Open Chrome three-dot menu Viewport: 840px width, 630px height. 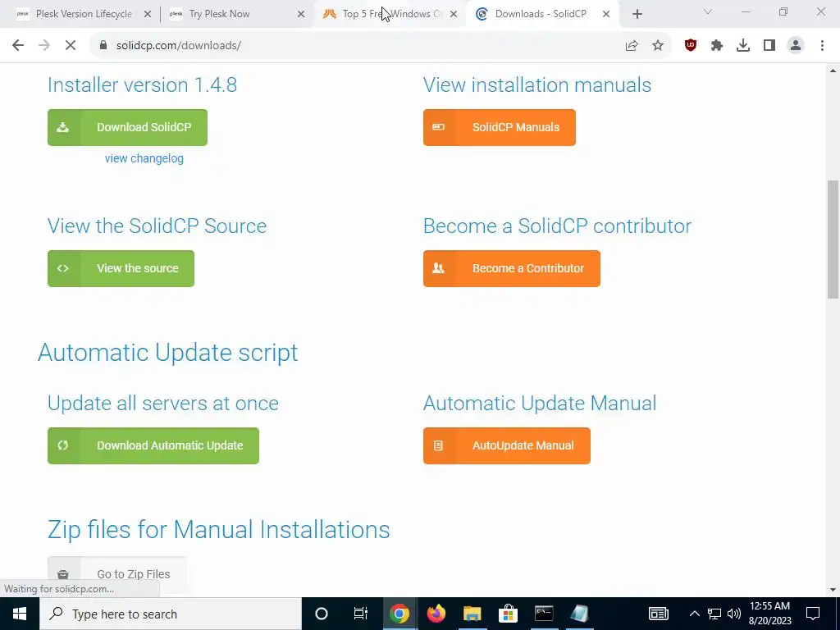coord(822,46)
